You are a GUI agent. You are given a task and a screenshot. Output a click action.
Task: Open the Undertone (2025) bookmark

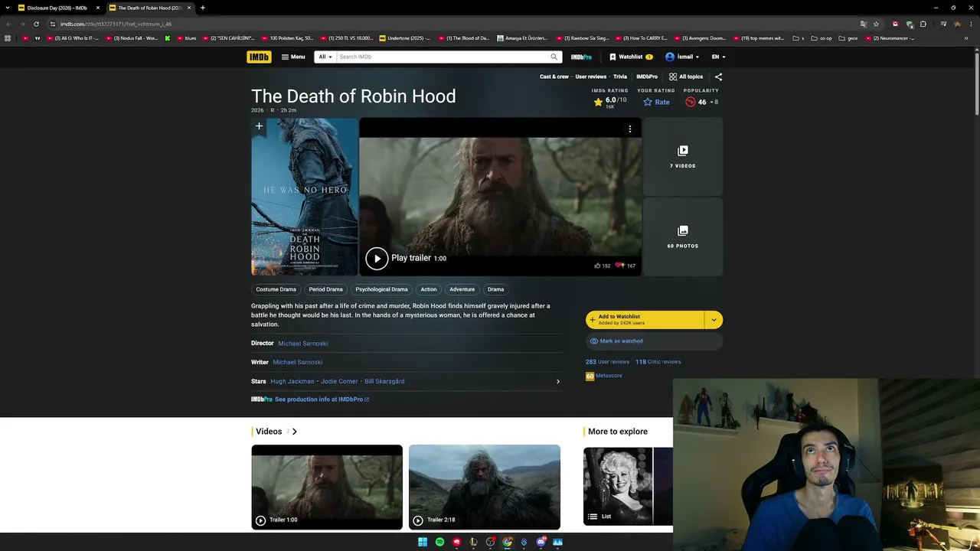tap(405, 37)
